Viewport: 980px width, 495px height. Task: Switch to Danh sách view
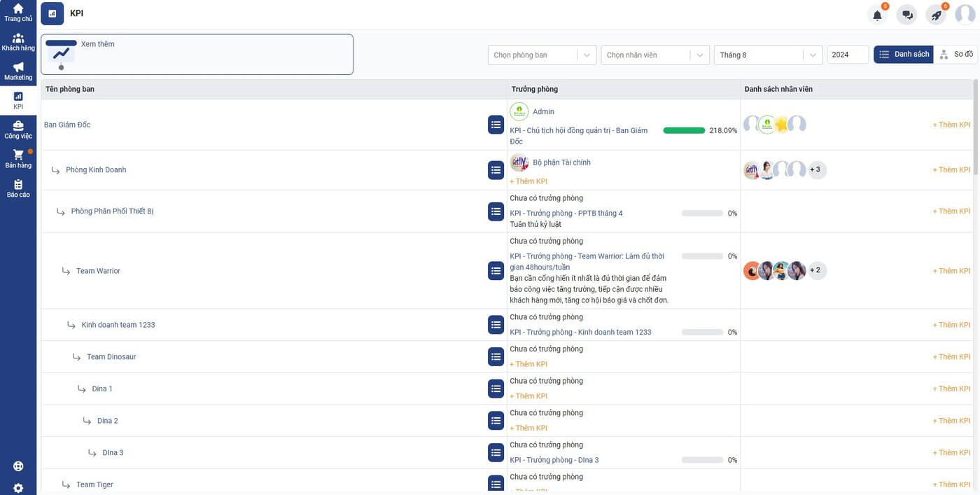(904, 55)
